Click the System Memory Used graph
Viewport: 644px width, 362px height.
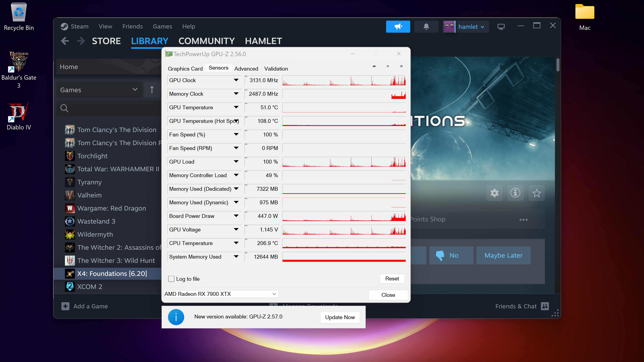344,257
